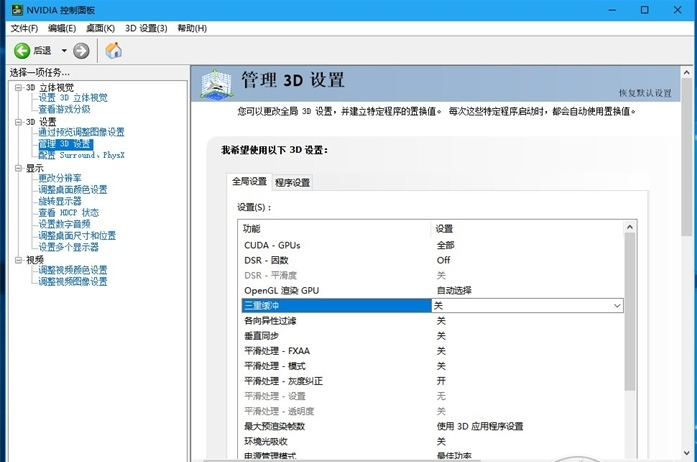Open the Home house icon
Viewport: 697px width, 462px height.
[x=113, y=50]
